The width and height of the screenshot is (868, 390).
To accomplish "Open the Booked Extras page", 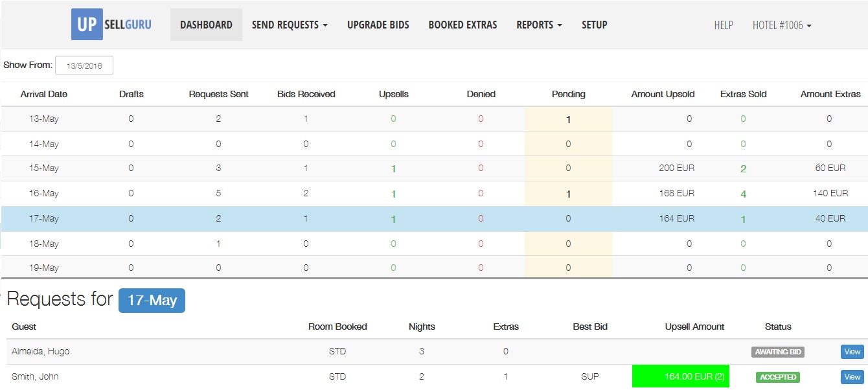I will point(463,25).
